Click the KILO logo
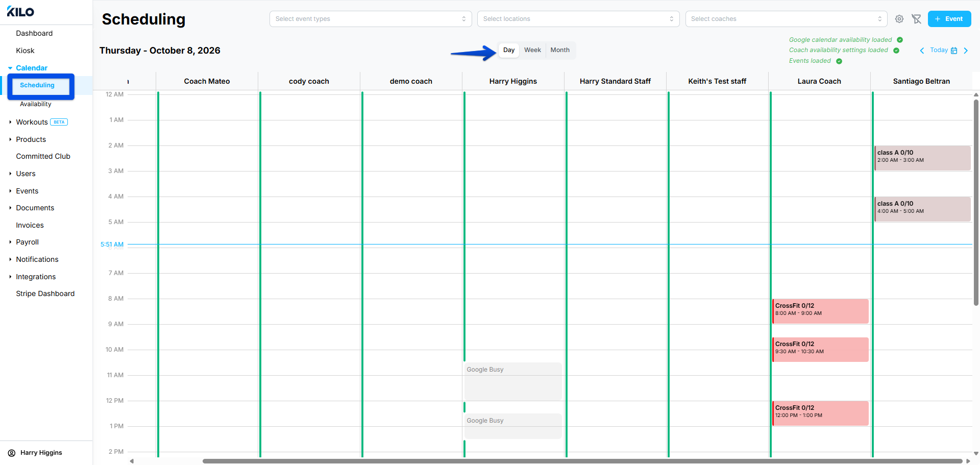 pos(20,12)
